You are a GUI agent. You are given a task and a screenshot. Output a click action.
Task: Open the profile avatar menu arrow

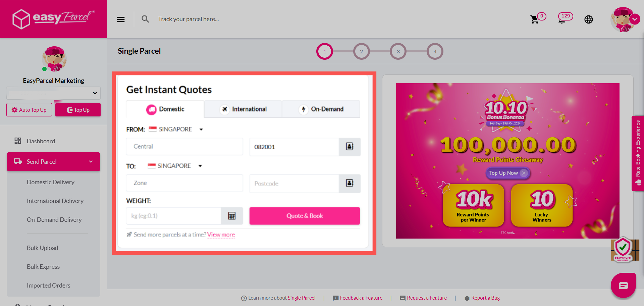[635, 19]
